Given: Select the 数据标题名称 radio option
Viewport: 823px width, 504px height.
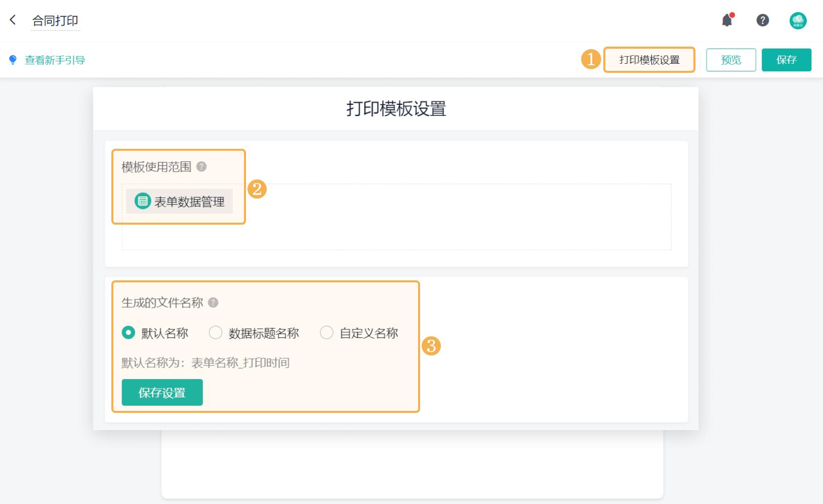Looking at the screenshot, I should 216,332.
